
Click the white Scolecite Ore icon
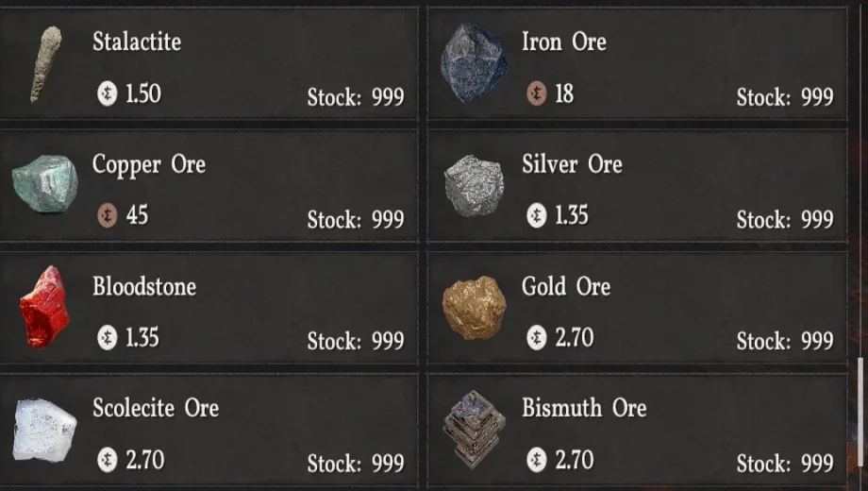(44, 430)
